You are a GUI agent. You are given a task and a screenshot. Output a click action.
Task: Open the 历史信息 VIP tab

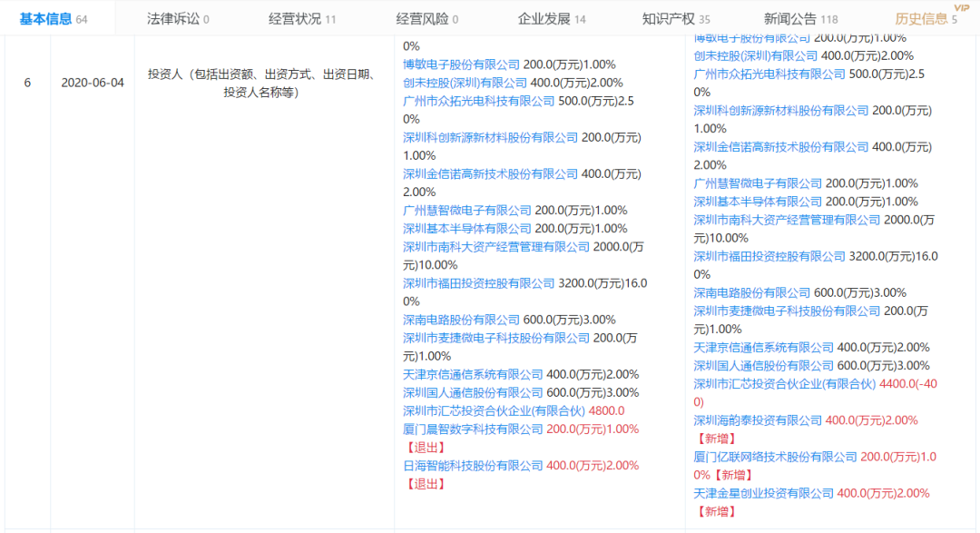click(926, 19)
